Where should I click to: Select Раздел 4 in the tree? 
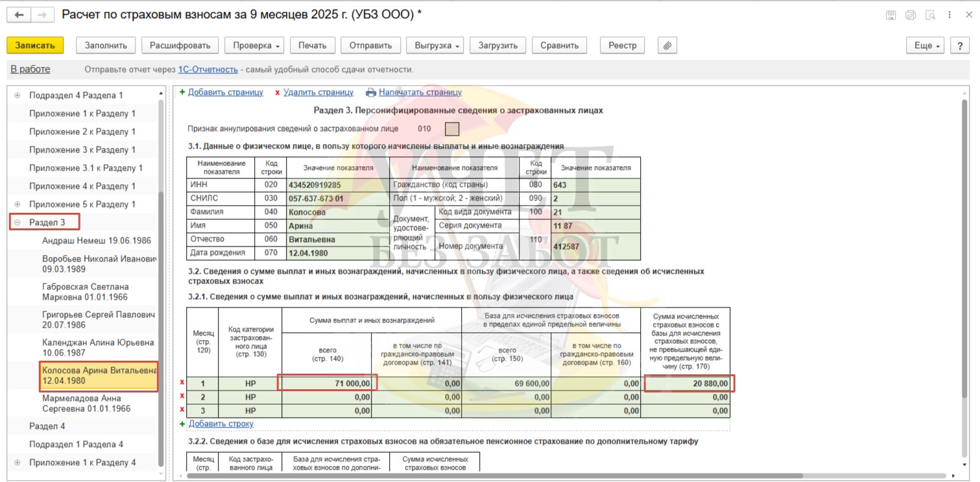pyautogui.click(x=47, y=426)
